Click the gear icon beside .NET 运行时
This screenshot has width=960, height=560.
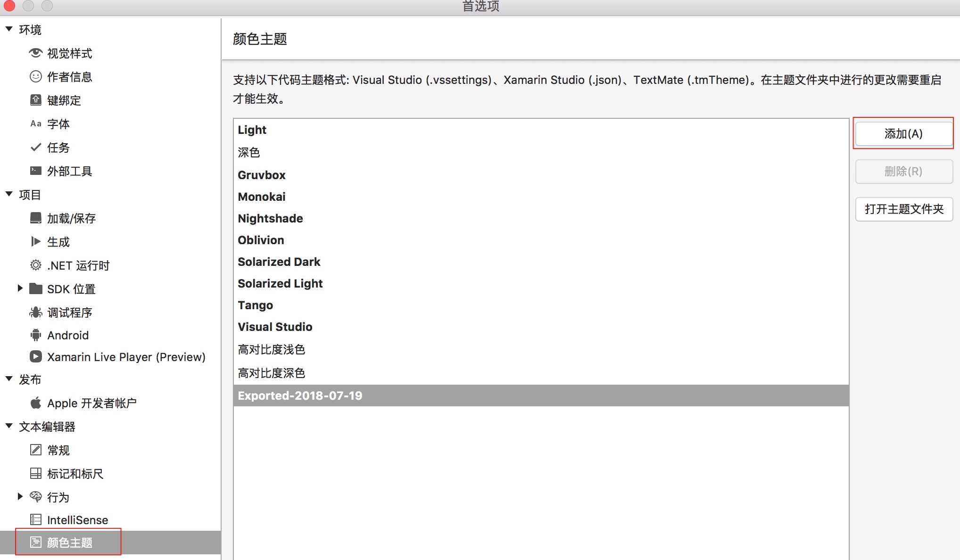[36, 265]
